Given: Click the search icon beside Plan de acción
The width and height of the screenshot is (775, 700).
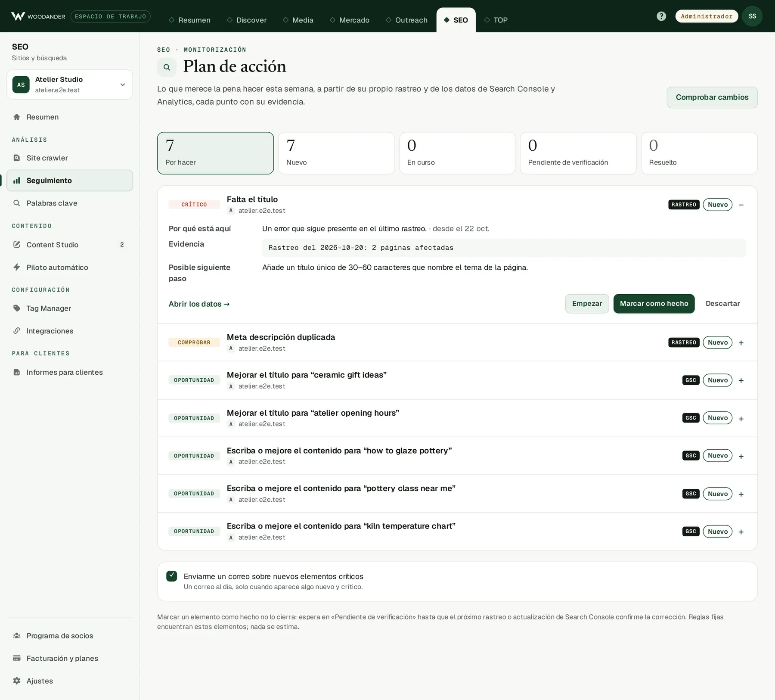Looking at the screenshot, I should (167, 67).
